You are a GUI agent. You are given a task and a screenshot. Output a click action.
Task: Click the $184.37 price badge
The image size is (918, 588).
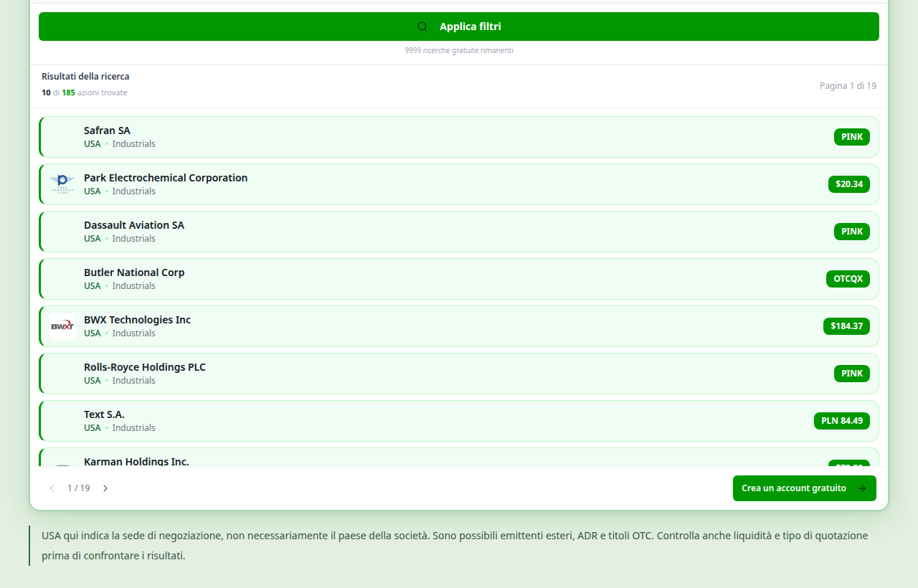[x=846, y=326]
